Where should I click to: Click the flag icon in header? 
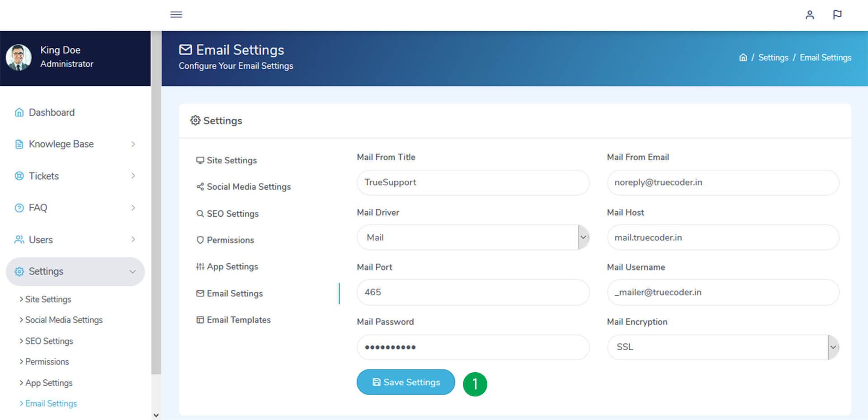837,15
